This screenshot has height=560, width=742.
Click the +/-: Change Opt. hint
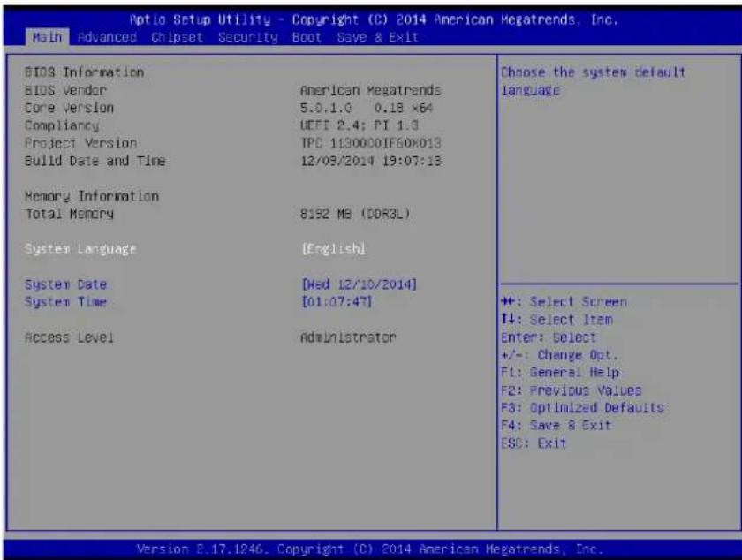coord(559,355)
